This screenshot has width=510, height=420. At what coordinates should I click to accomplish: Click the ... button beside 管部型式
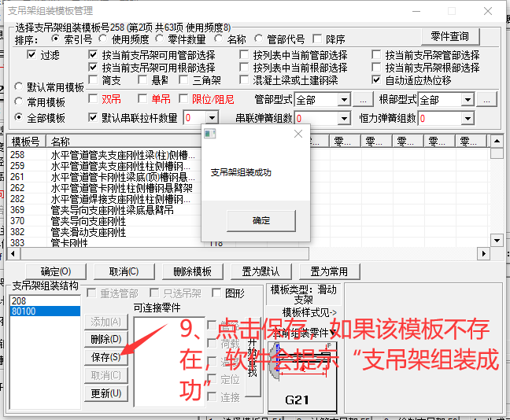[x=362, y=100]
